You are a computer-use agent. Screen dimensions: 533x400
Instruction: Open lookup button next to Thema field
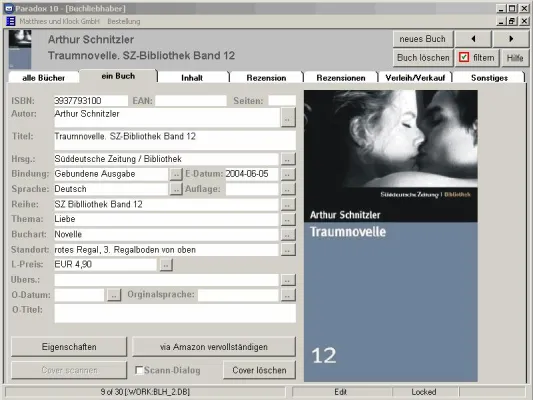(288, 219)
